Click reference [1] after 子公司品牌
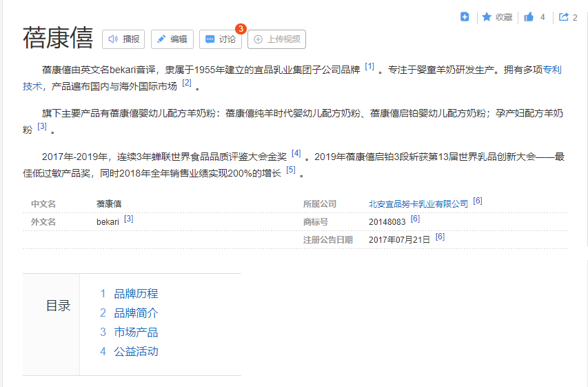 click(x=369, y=66)
